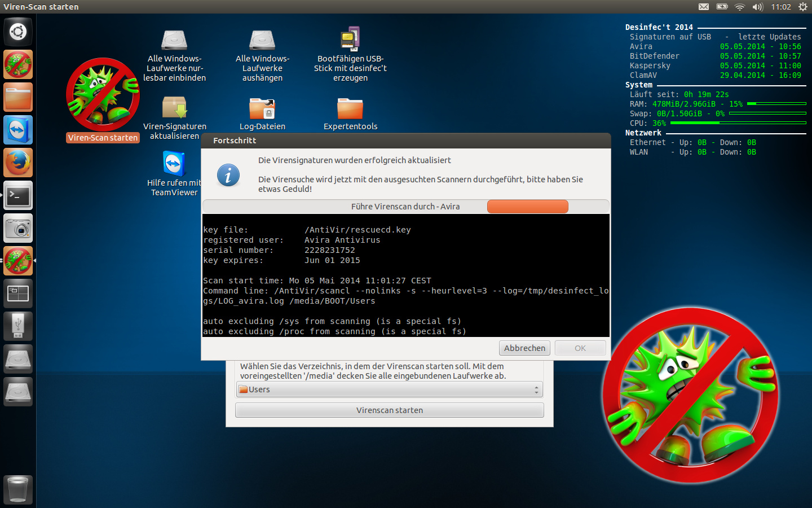812x508 pixels.
Task: Select 'Alle Windows-Laufwerke nur-lesbar einbinden' desktop icon
Action: click(174, 55)
